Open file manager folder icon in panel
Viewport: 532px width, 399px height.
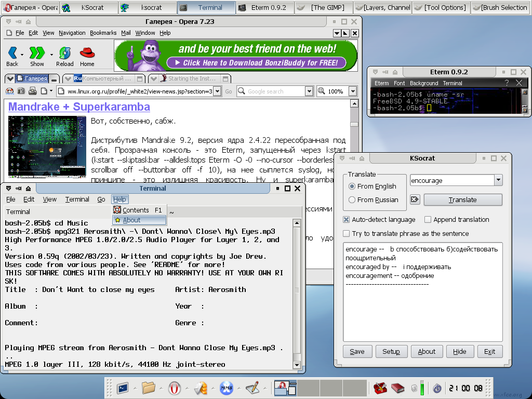(x=149, y=388)
